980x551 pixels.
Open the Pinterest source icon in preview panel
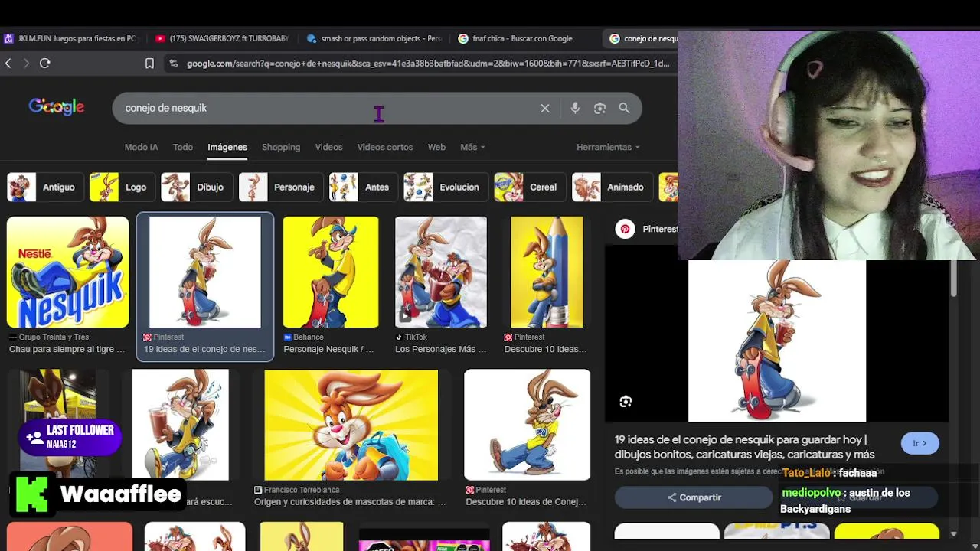pyautogui.click(x=626, y=229)
